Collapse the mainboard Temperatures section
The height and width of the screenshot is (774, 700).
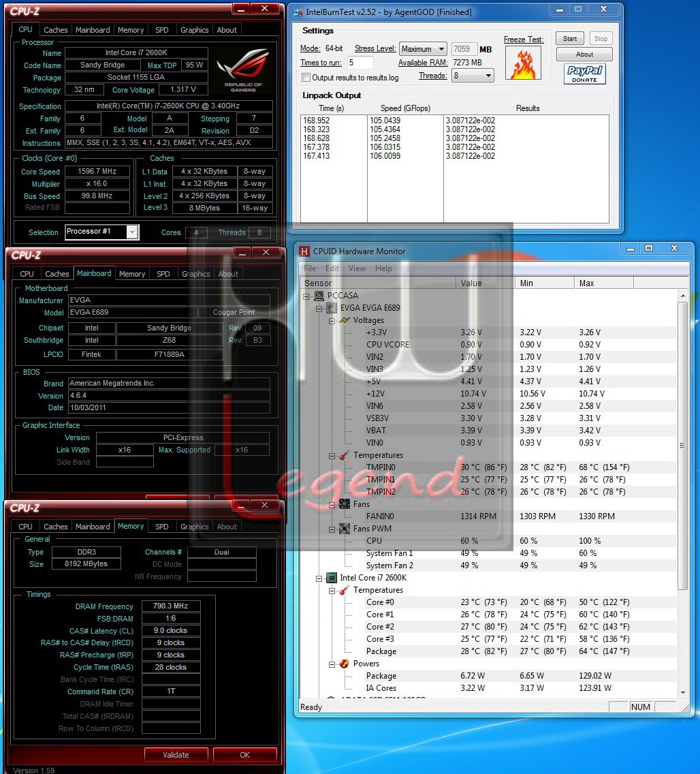pos(332,456)
